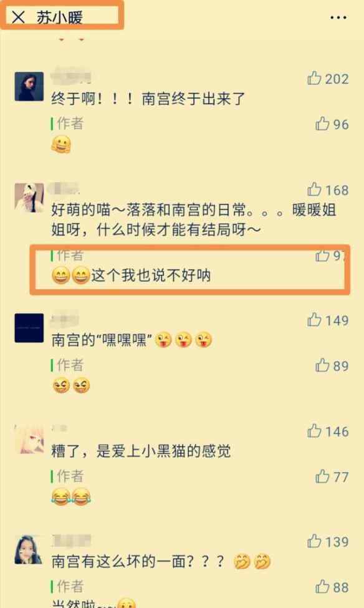Open dark square avatar of 嘿嘿嘿 commenter
The image size is (364, 608).
pyautogui.click(x=29, y=328)
